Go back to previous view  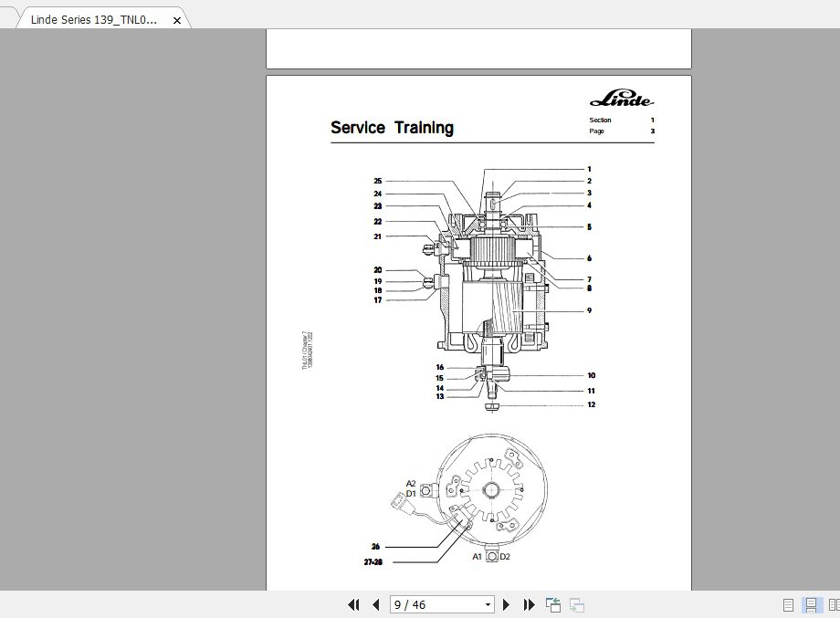[x=553, y=604]
